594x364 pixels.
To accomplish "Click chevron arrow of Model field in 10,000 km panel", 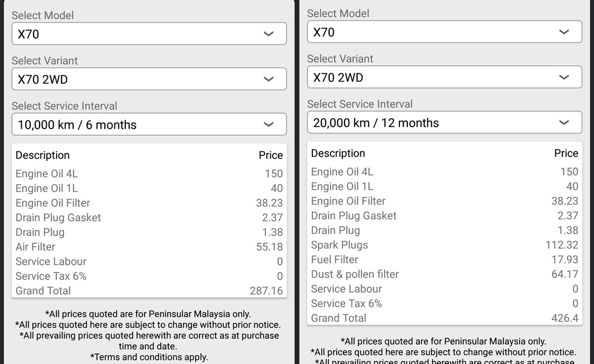I will (268, 34).
